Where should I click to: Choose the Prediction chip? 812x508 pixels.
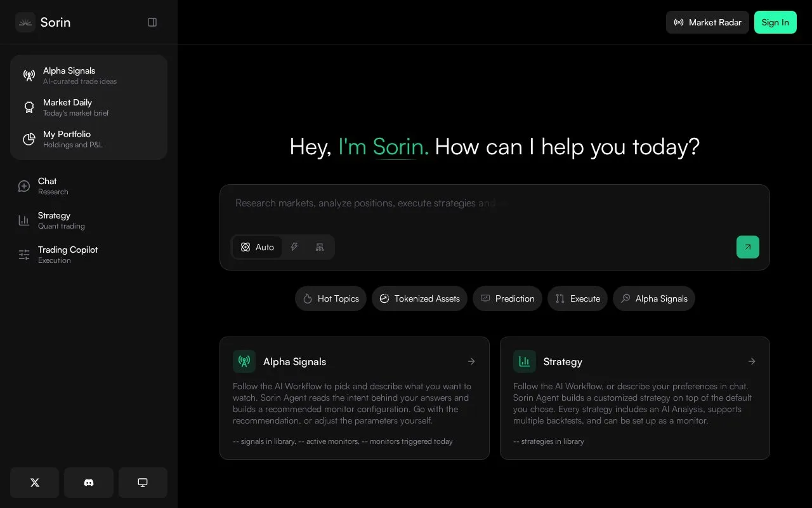pyautogui.click(x=507, y=298)
